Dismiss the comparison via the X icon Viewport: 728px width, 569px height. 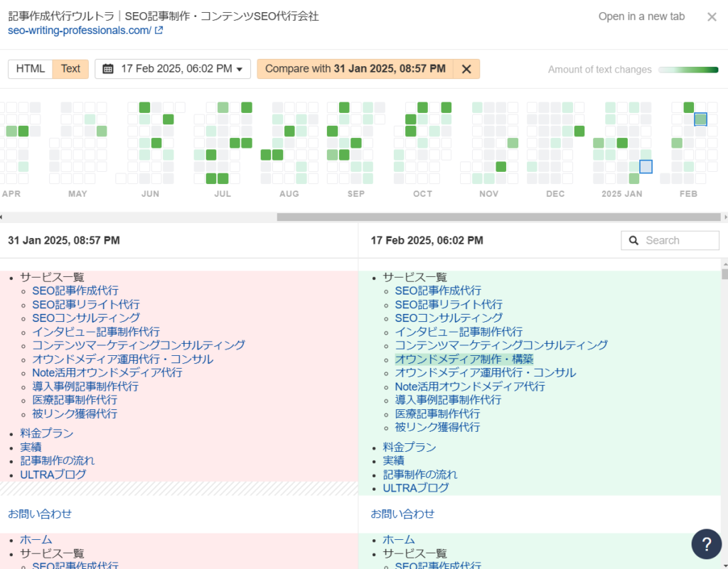tap(466, 69)
